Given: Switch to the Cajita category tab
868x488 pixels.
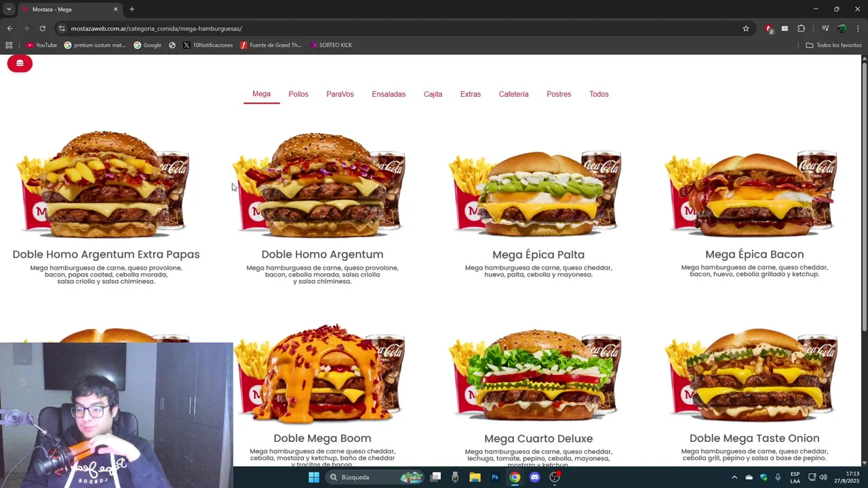Looking at the screenshot, I should 433,94.
